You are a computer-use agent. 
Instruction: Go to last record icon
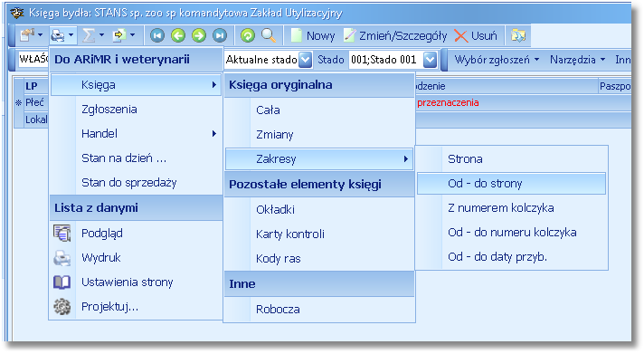click(220, 36)
